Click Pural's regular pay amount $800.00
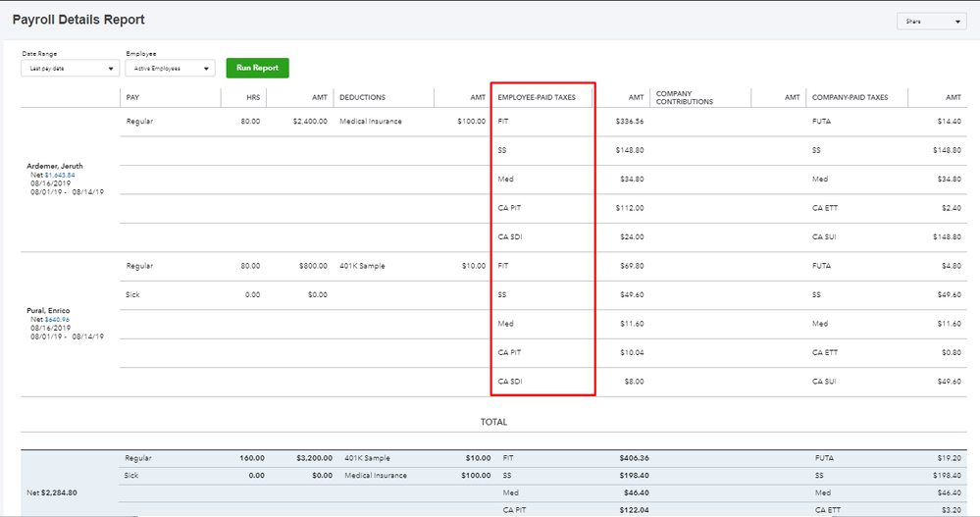Image resolution: width=980 pixels, height=517 pixels. tap(313, 266)
